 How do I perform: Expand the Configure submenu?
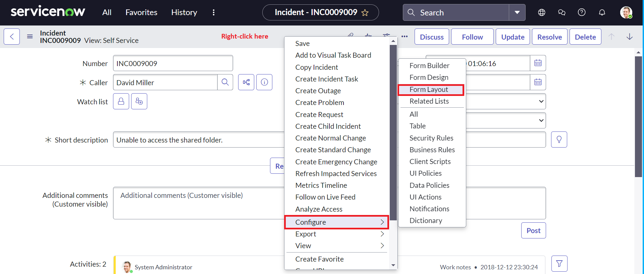point(336,222)
